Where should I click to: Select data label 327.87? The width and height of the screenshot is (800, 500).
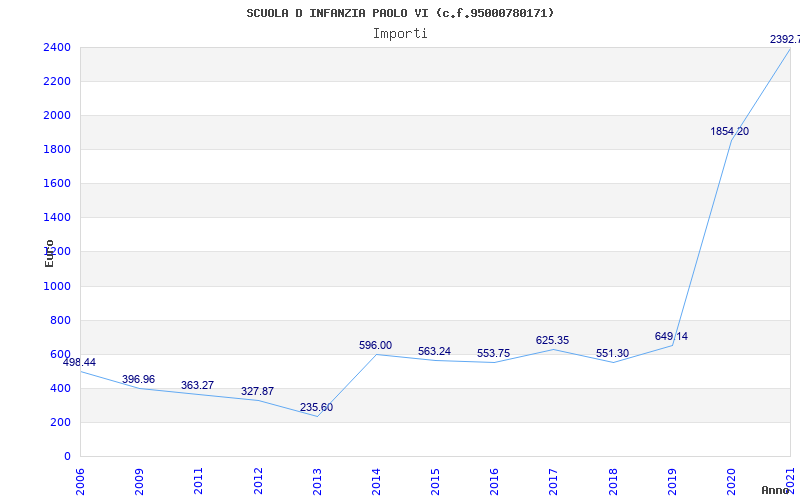[x=257, y=392]
